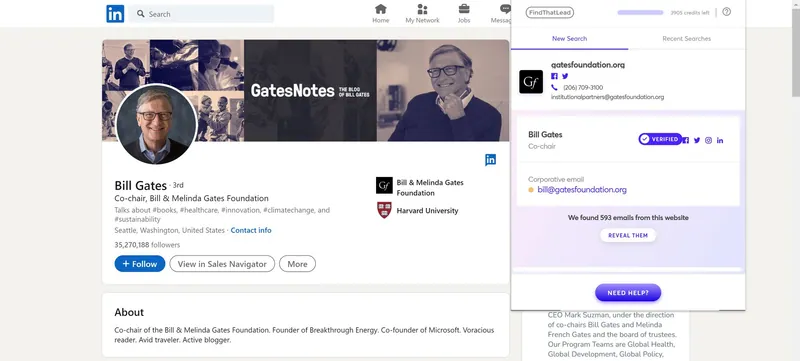800x361 pixels.
Task: Open Bill Gates Instagram icon in panel
Action: [708, 140]
